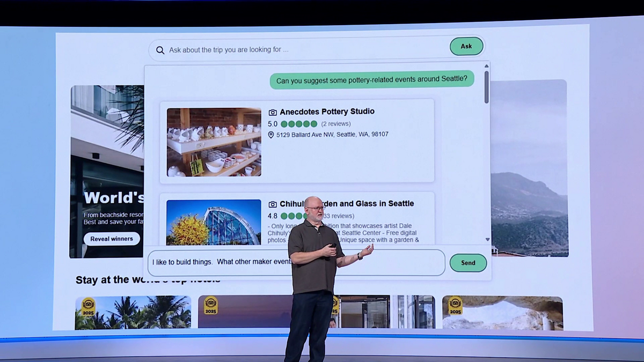Image resolution: width=644 pixels, height=362 pixels.
Task: Select the 5129 Ballard Ave NW address
Action: [332, 135]
